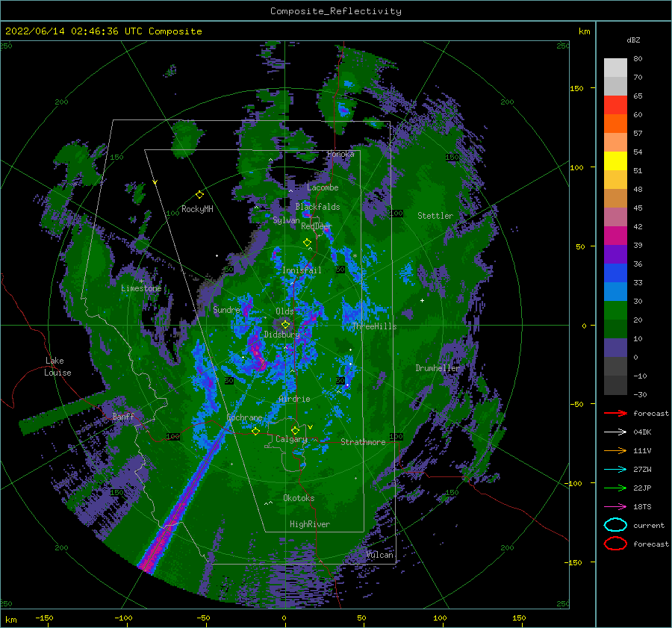Click the Lake Louise label
This screenshot has width=672, height=628.
57,367
